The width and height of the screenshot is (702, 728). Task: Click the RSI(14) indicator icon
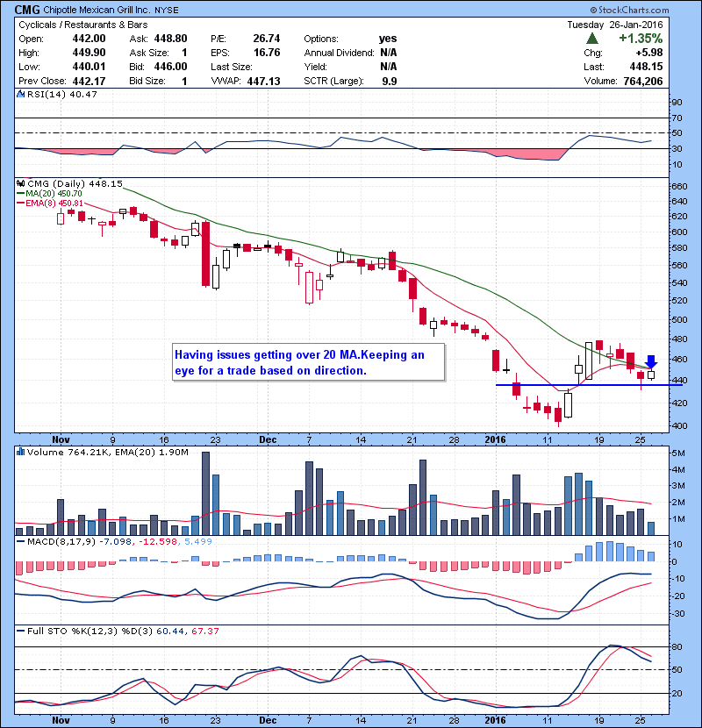20,94
